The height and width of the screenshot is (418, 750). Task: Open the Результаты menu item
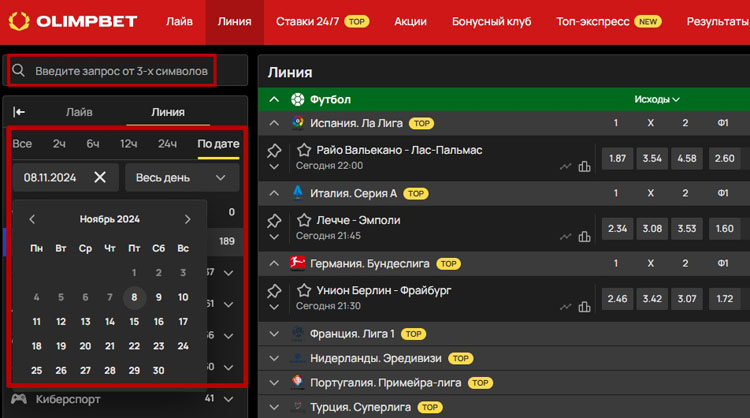[718, 22]
